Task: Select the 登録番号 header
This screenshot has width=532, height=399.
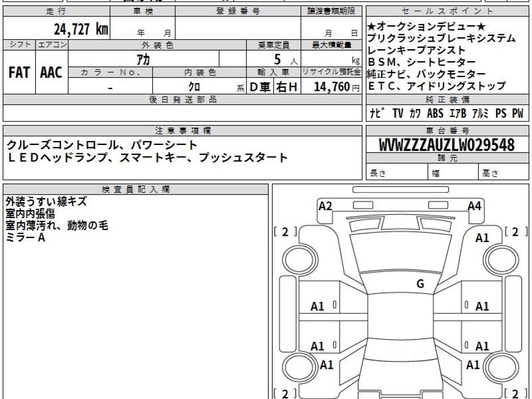Action: tap(238, 12)
